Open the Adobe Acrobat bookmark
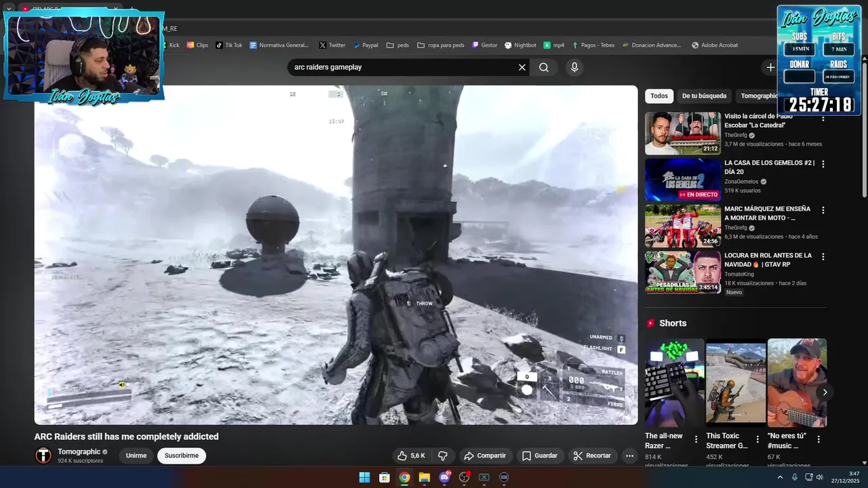 [x=715, y=45]
